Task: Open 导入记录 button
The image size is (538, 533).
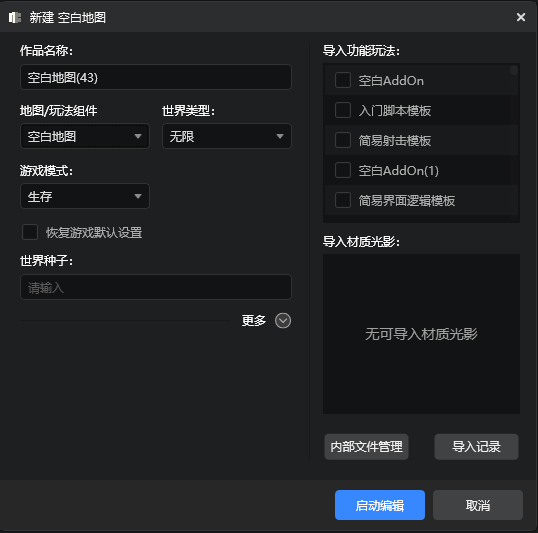Action: 476,447
